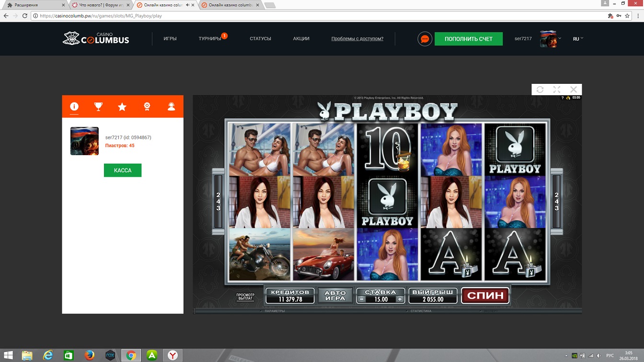Switch the РУС keyboard language in tray
This screenshot has height=362, width=644.
pyautogui.click(x=610, y=356)
